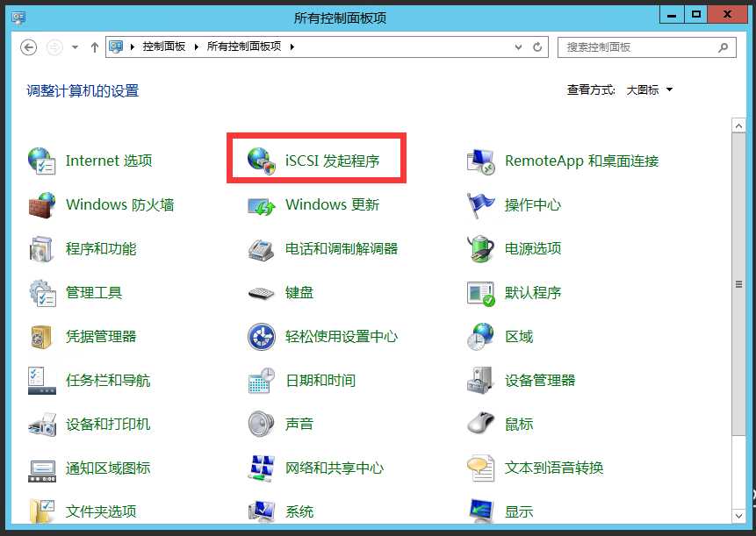Viewport: 756px width, 536px height.
Task: Click the scrollbar down arrow
Action: (738, 516)
